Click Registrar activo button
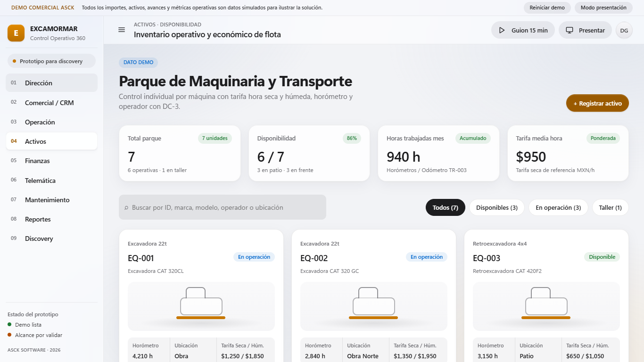This screenshot has width=644, height=362. coord(597,103)
